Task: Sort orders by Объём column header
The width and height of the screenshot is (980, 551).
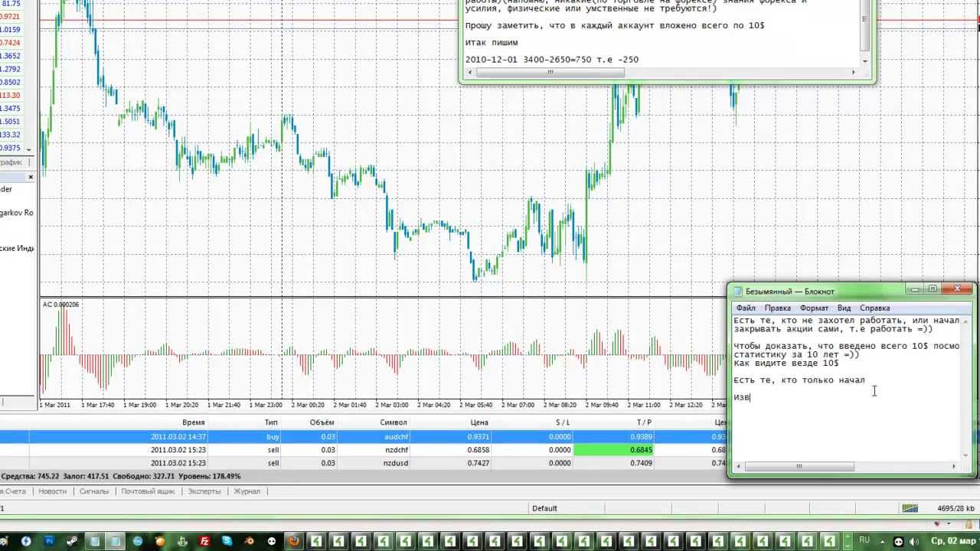Action: point(322,422)
